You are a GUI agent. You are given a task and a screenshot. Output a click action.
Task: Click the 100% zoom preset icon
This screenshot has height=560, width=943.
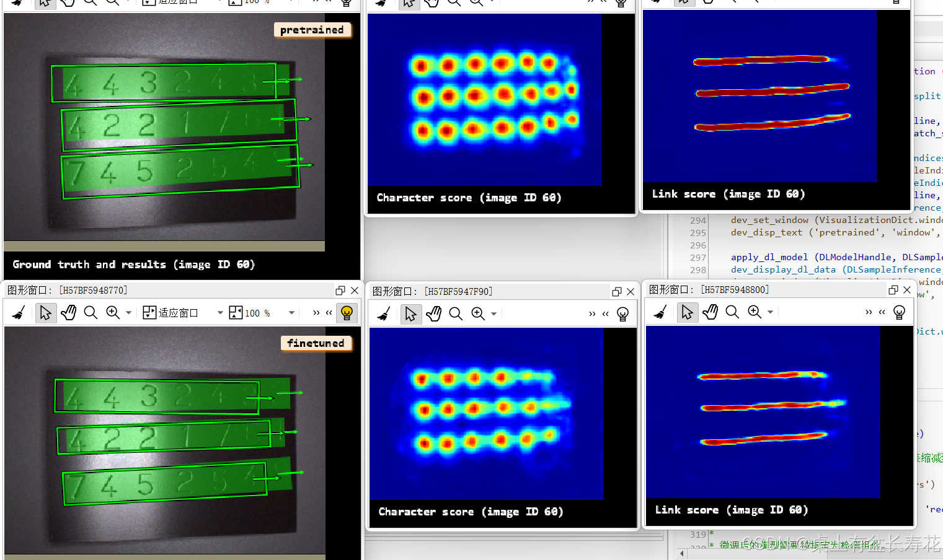point(236,312)
